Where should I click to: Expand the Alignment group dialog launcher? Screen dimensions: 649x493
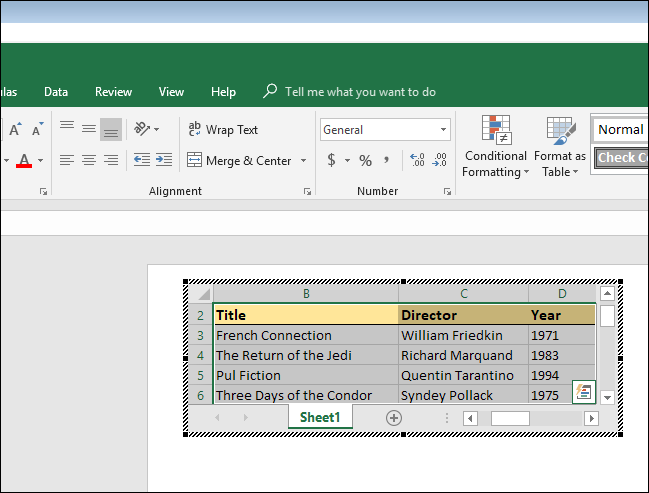[x=307, y=191]
